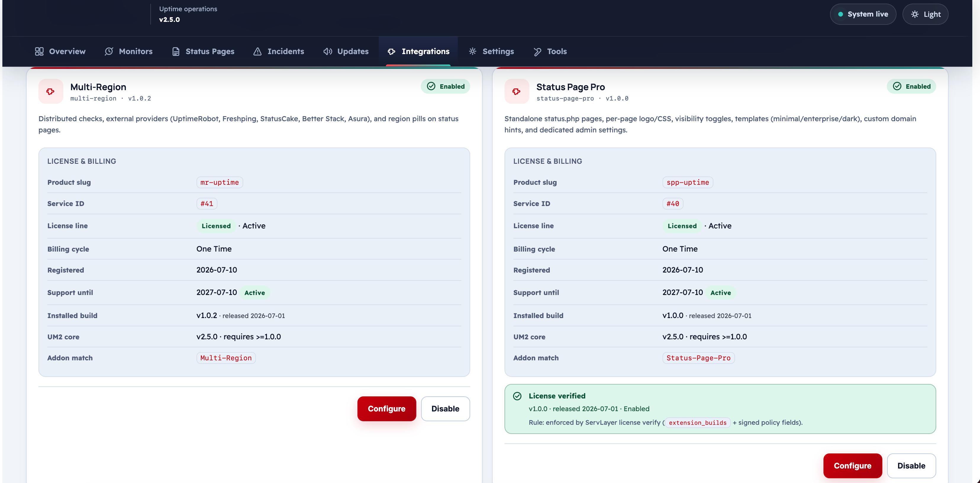Click the sun icon in Light toggle
Viewport: 980px width, 483px height.
[x=915, y=14]
